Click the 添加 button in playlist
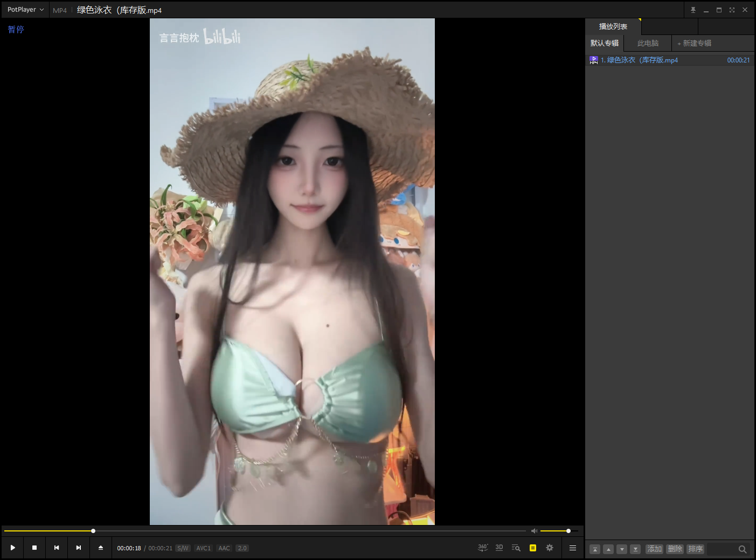This screenshot has height=560, width=756. click(654, 549)
